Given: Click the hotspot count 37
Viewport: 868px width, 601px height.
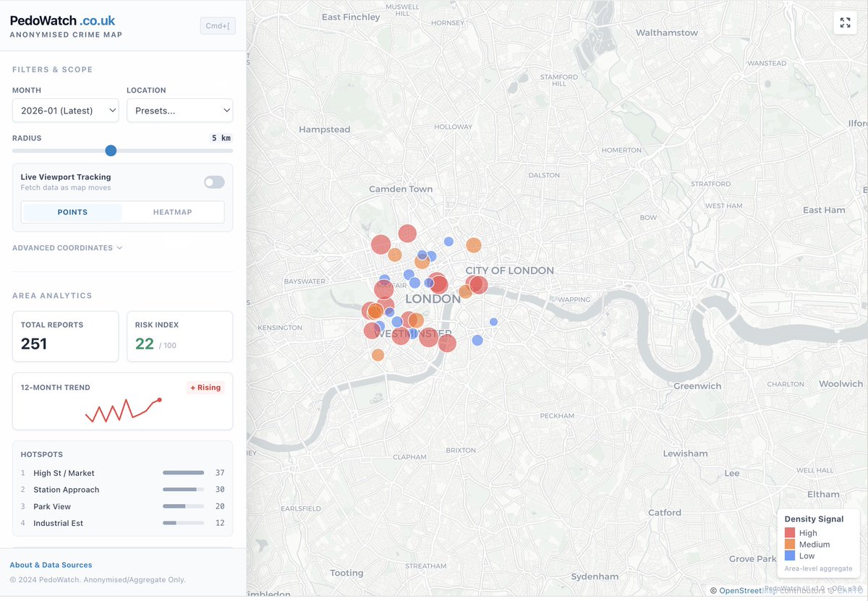Looking at the screenshot, I should (x=220, y=473).
